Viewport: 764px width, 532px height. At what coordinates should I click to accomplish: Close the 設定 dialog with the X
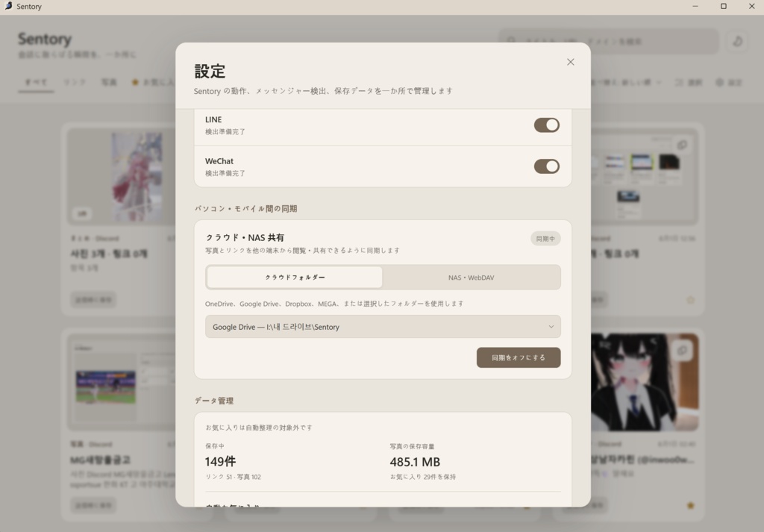click(x=571, y=62)
